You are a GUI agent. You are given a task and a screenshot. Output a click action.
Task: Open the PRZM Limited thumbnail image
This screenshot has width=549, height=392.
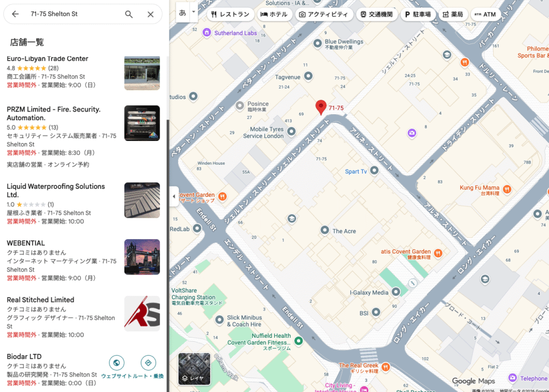142,123
